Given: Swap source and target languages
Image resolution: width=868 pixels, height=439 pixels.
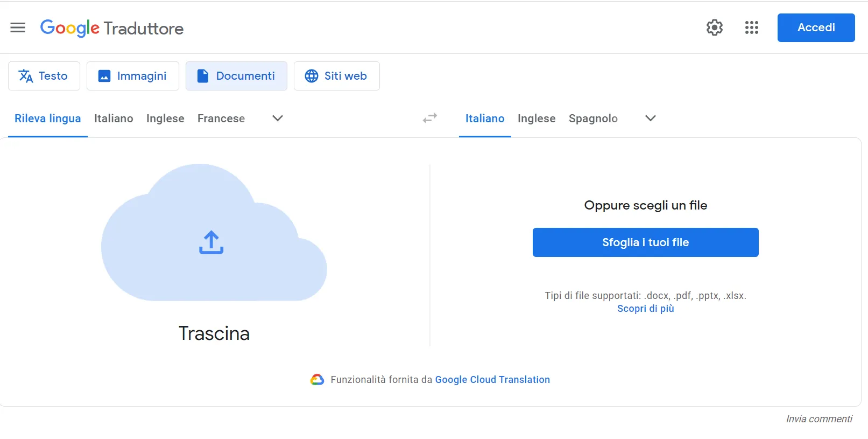Looking at the screenshot, I should [430, 118].
